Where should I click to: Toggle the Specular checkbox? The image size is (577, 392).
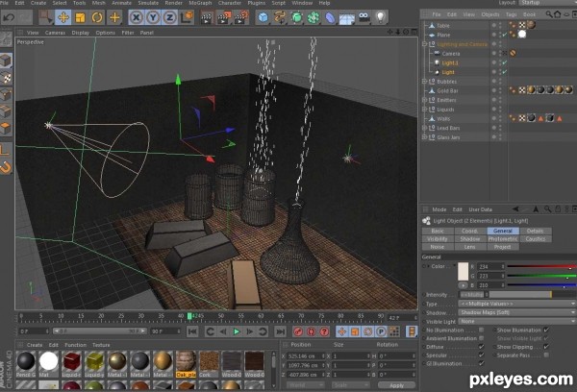click(481, 355)
